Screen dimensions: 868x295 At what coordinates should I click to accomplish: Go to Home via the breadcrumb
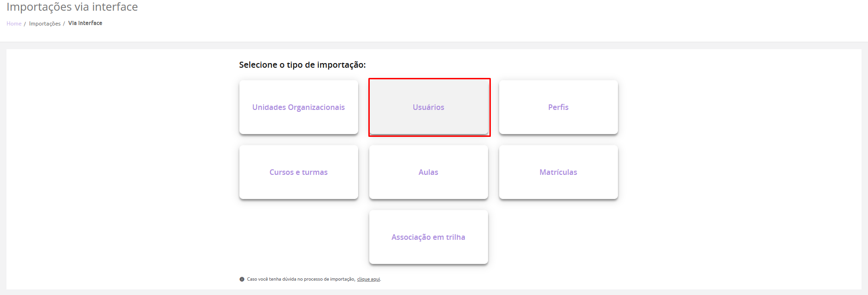pos(14,24)
